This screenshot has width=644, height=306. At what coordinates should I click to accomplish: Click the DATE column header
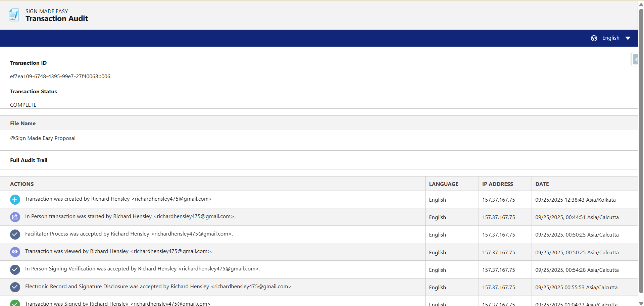542,184
